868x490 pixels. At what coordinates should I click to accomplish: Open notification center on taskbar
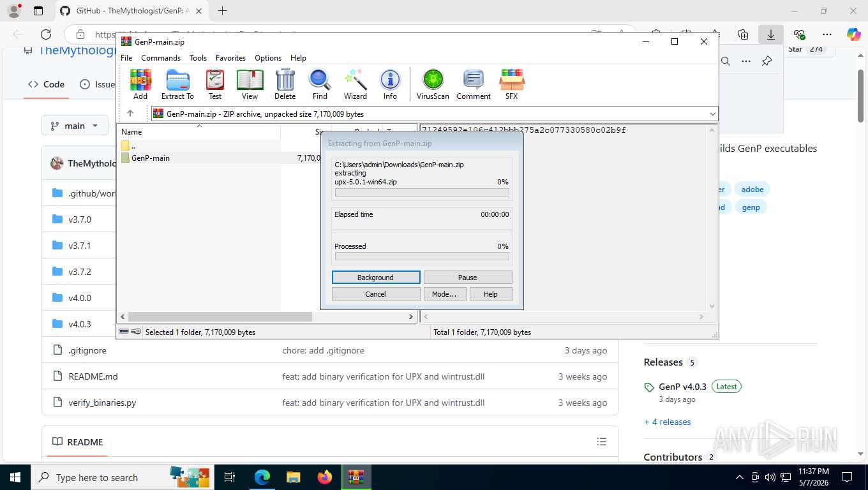pyautogui.click(x=847, y=477)
